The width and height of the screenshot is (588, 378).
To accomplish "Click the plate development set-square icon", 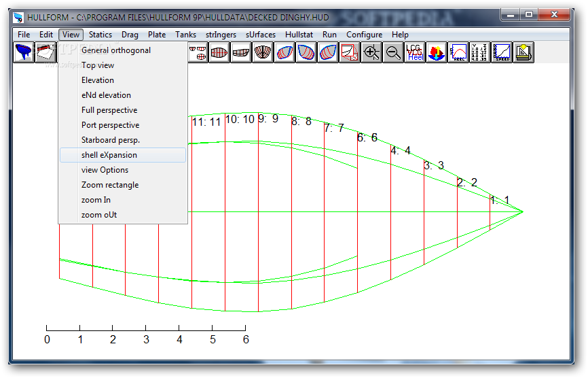I will point(524,52).
